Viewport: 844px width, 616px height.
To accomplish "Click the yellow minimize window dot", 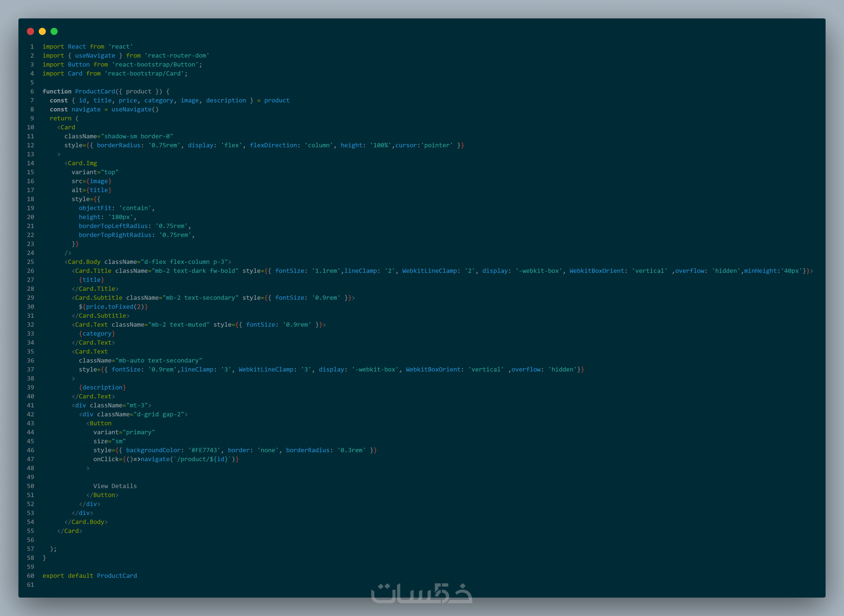I will pos(42,31).
